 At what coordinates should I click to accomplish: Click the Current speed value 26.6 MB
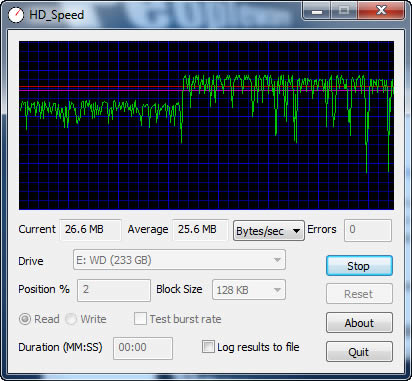pos(90,230)
